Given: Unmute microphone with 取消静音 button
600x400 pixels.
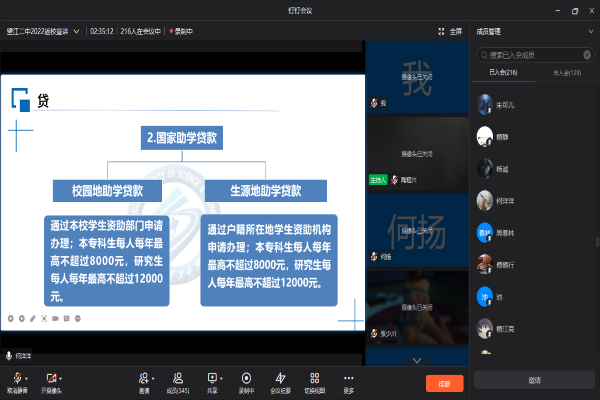Looking at the screenshot, I should [16, 379].
